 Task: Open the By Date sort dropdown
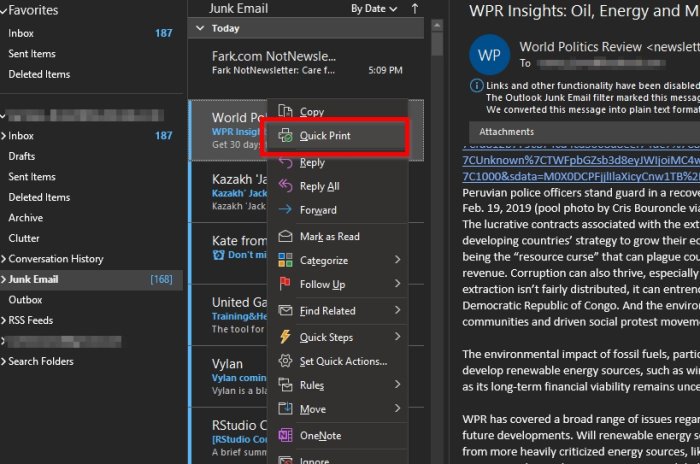pyautogui.click(x=374, y=8)
